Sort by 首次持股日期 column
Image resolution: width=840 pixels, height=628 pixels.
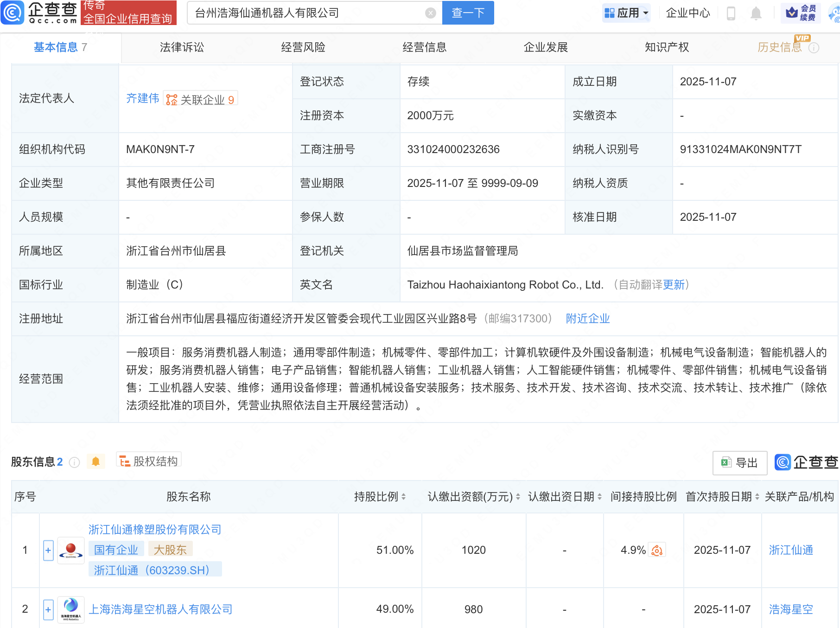click(757, 497)
